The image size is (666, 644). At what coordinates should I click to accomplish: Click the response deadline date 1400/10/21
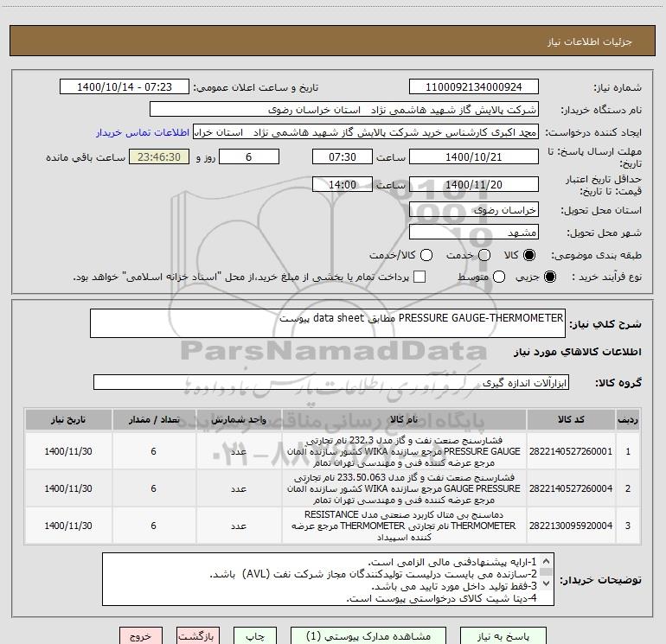tap(474, 156)
